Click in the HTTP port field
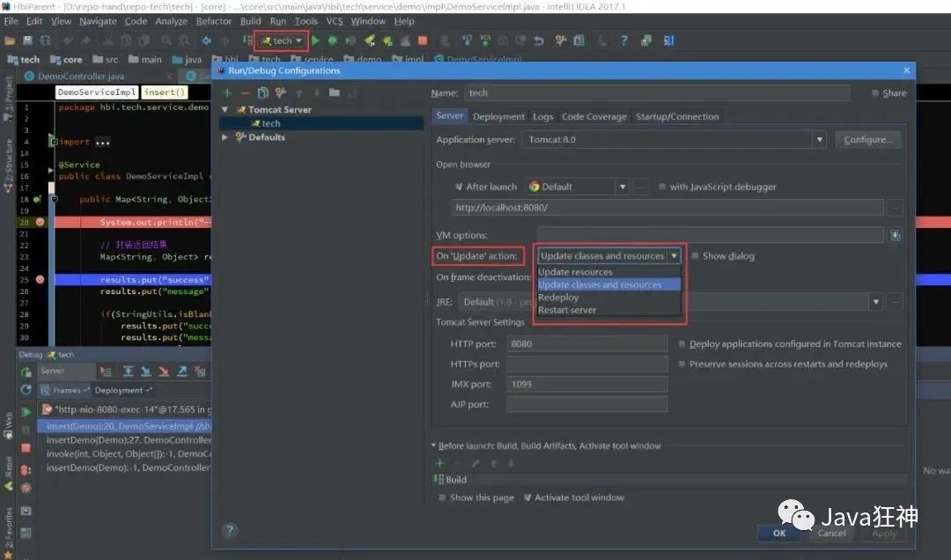The image size is (951, 560). 586,344
